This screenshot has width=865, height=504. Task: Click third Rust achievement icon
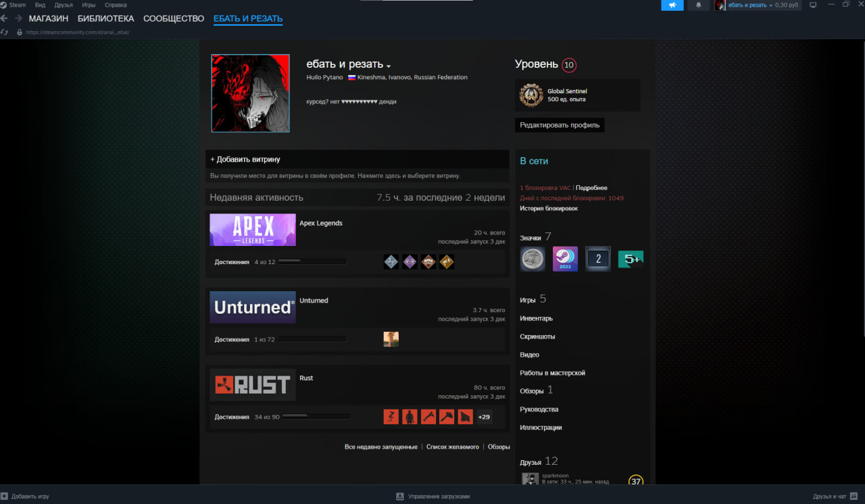(428, 417)
